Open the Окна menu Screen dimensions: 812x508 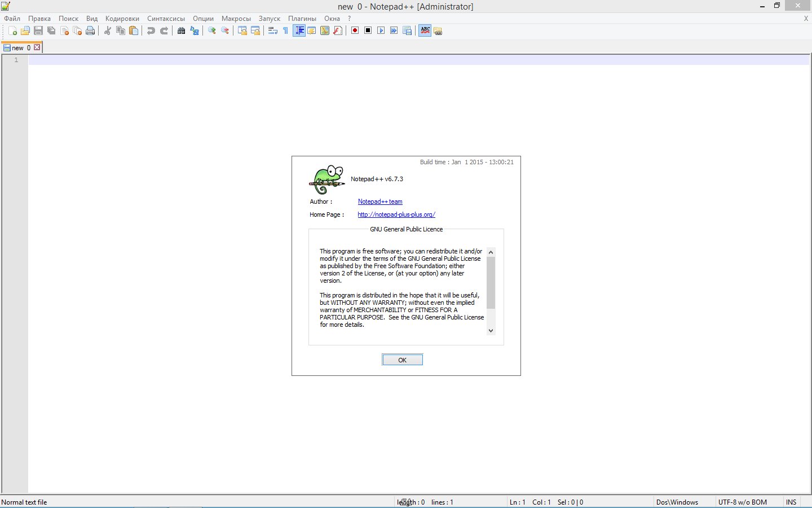332,19
